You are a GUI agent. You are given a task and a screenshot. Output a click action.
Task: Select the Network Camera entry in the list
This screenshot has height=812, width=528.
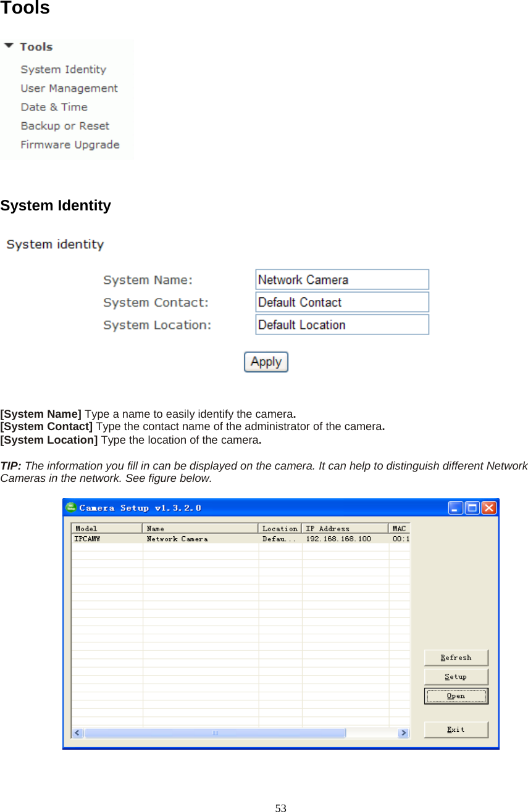point(179,538)
